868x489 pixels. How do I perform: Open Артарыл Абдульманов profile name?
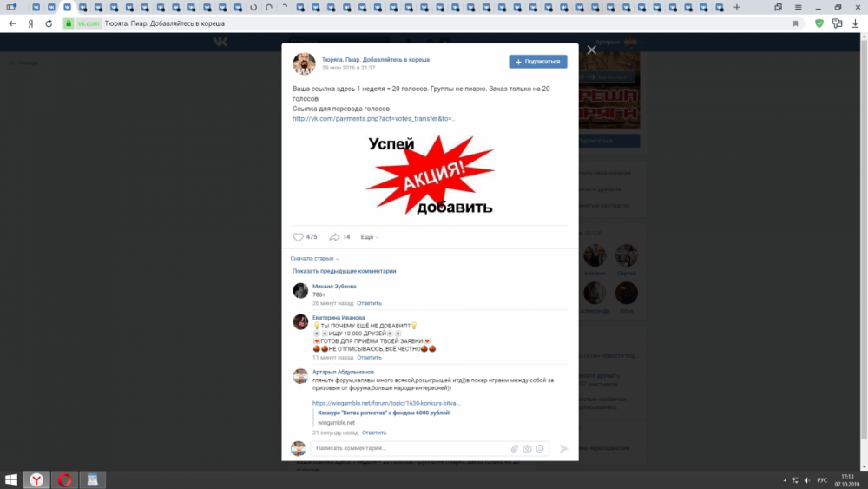pyautogui.click(x=343, y=372)
